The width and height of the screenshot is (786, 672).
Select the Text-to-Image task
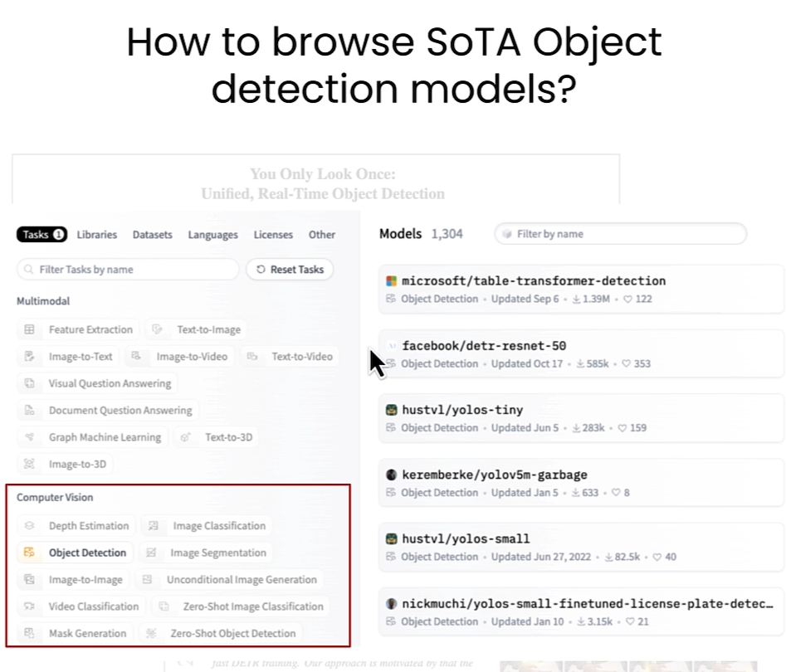(x=196, y=329)
